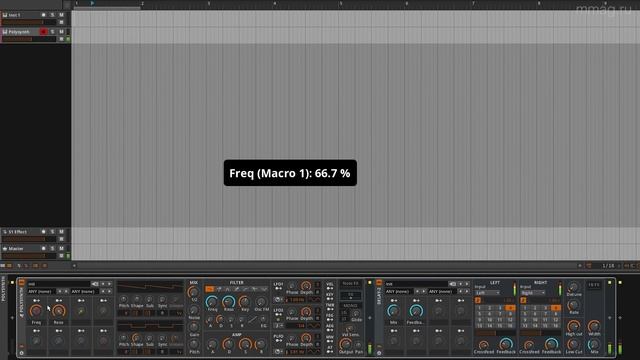Disarm record on the Polysynth track
The image size is (640, 360).
43,31
